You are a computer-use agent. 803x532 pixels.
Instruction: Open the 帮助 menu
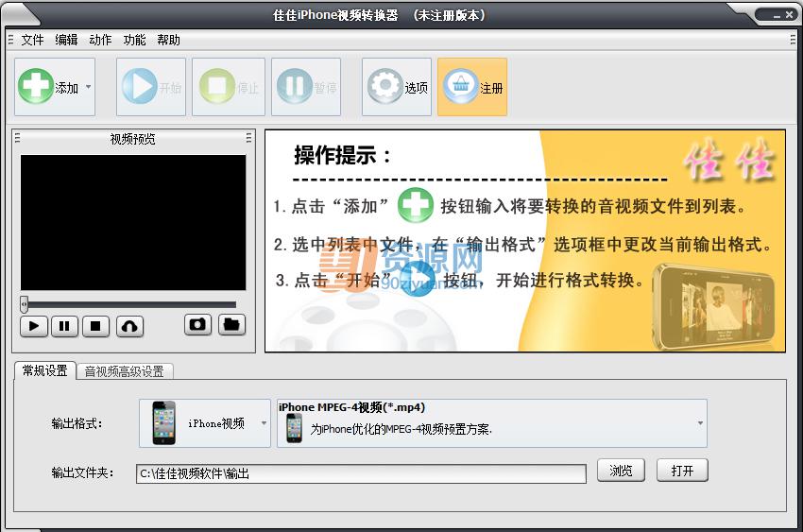click(168, 40)
